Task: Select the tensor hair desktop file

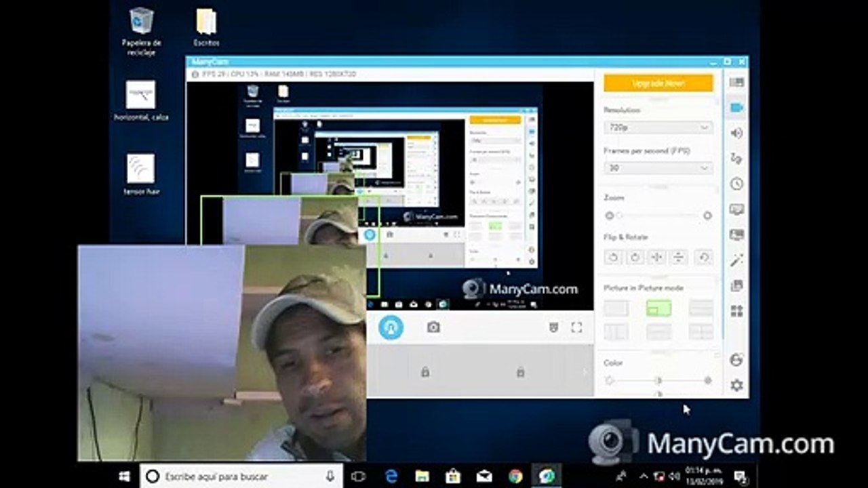Action: click(x=141, y=175)
